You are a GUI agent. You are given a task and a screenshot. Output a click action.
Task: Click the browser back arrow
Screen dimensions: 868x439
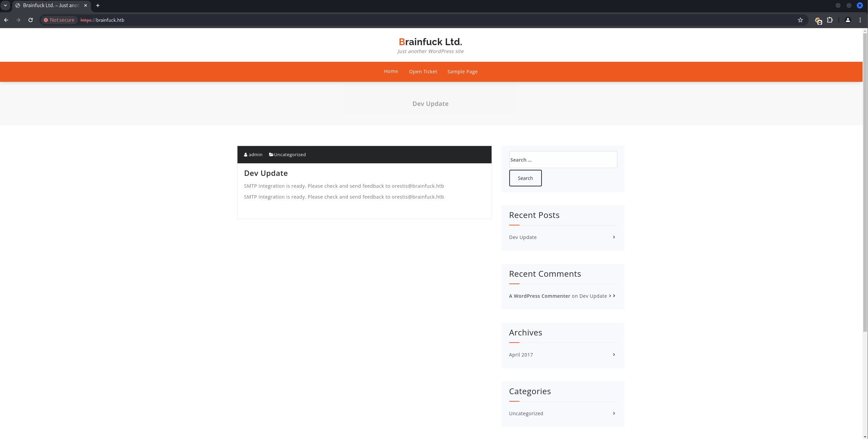pos(6,20)
